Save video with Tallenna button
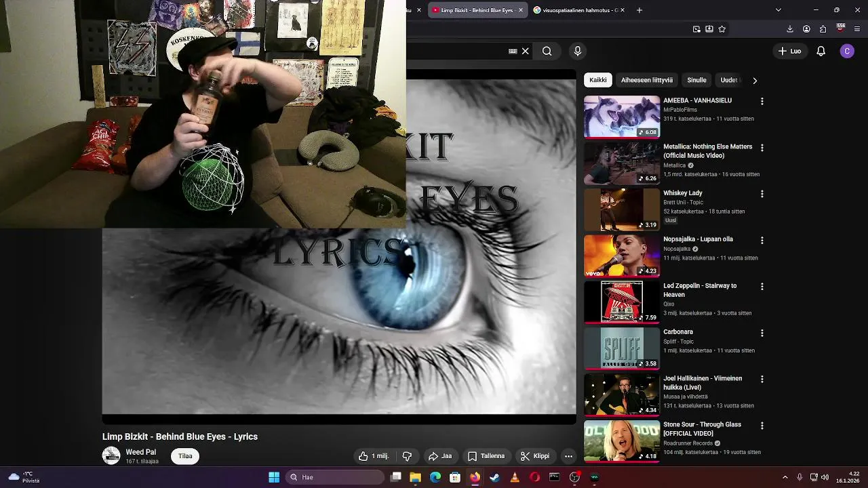Viewport: 868px width, 488px height. (486, 456)
